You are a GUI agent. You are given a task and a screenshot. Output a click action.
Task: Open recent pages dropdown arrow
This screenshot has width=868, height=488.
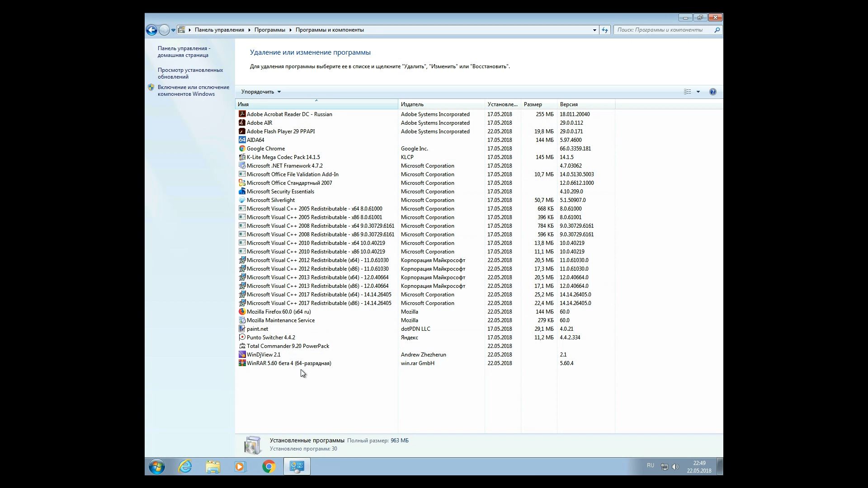coord(173,30)
